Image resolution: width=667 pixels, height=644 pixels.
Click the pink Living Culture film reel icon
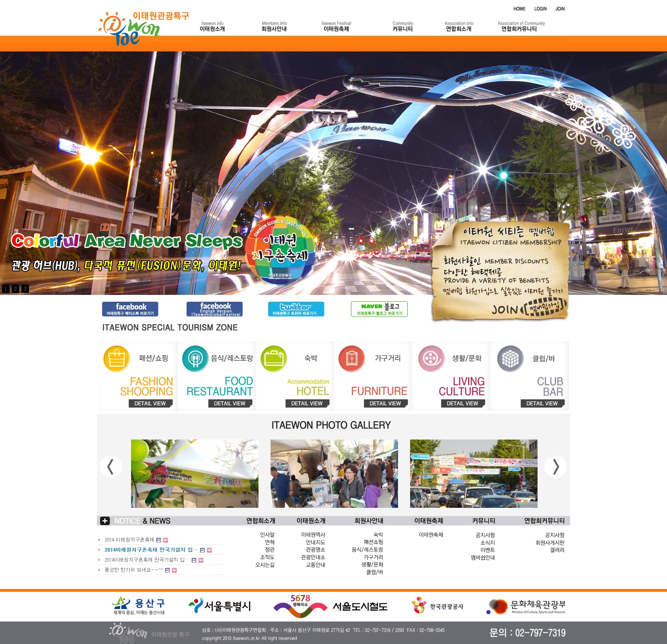[x=431, y=358]
